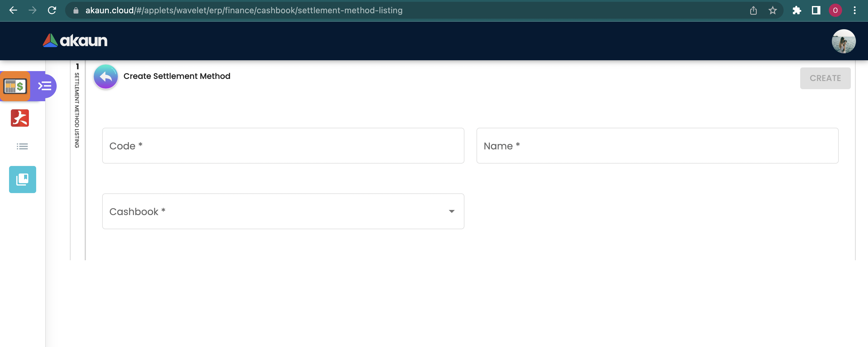Open the cashbook applet icon in sidebar

tap(15, 86)
